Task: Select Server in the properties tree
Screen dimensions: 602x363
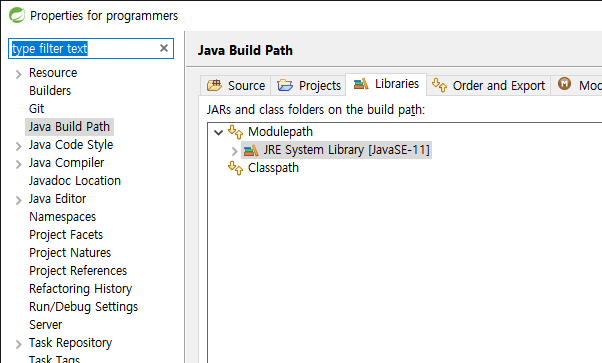Action: [x=45, y=325]
